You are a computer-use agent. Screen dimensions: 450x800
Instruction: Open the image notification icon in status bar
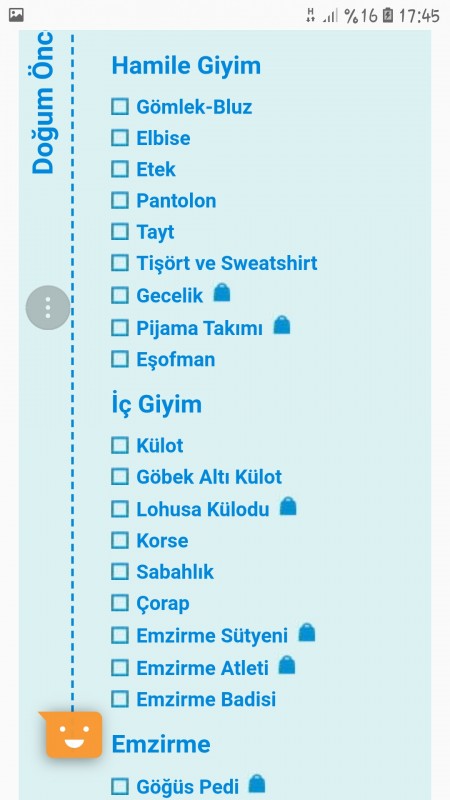(x=16, y=15)
